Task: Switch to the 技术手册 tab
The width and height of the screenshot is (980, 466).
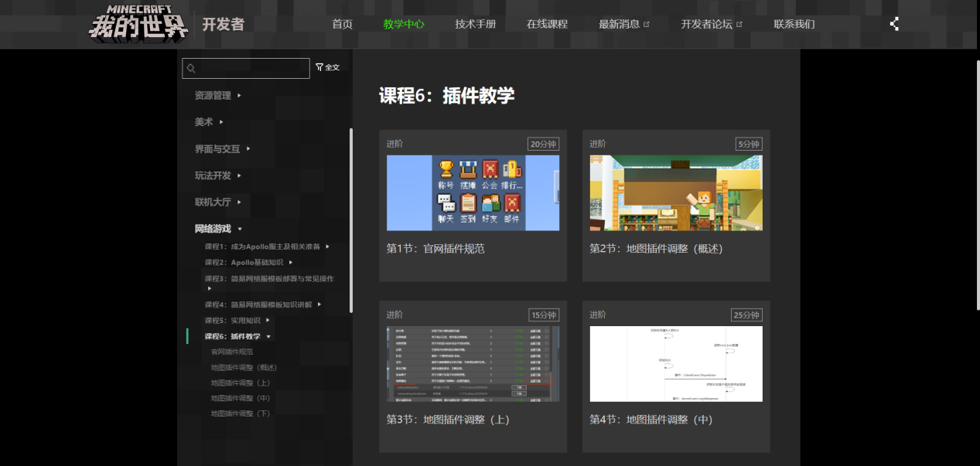Action: point(474,23)
